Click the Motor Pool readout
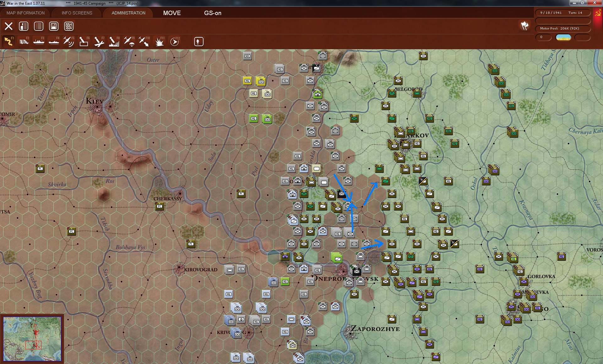603x364 pixels. (x=562, y=29)
